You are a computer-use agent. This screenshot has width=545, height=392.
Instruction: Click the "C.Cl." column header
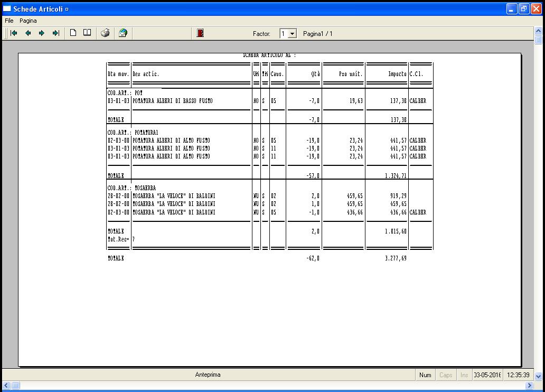pos(416,74)
